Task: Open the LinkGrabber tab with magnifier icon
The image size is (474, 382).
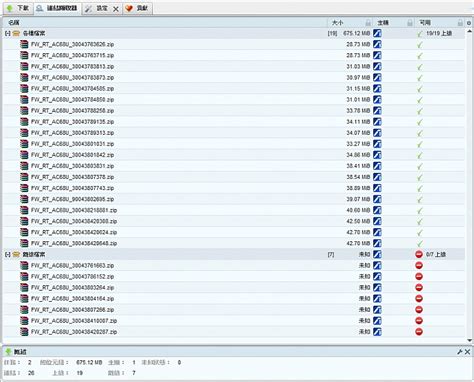Action: click(x=57, y=8)
